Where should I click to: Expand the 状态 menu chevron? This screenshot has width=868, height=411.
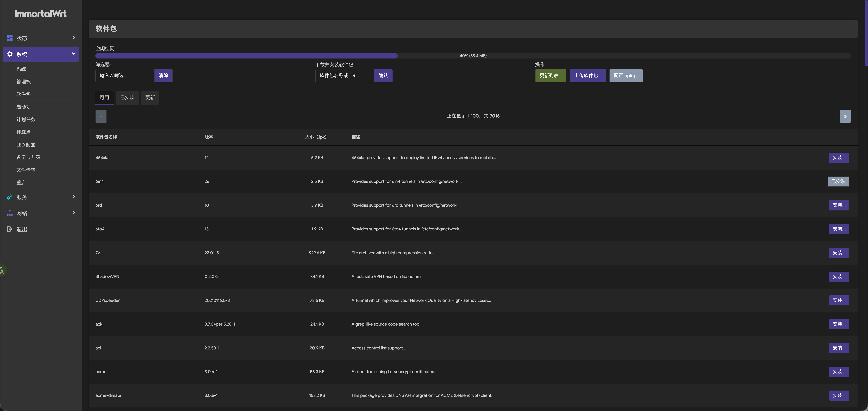[x=74, y=38]
